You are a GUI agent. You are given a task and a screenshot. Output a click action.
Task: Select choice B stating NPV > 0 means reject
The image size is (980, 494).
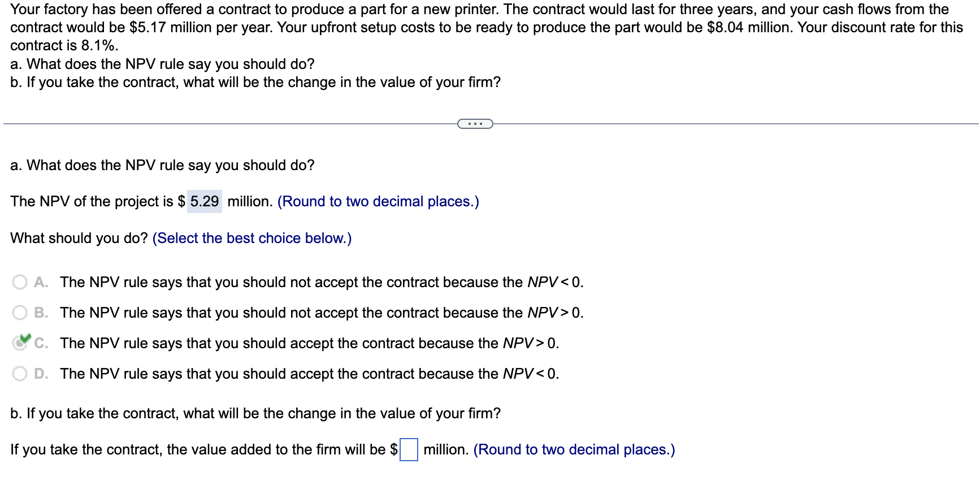19,313
